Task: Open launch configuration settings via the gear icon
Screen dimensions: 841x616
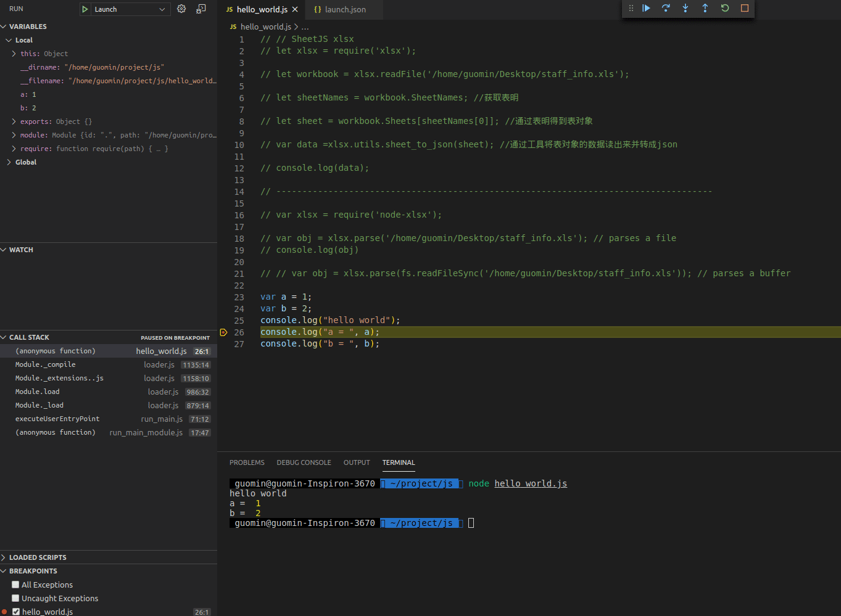Action: click(x=181, y=9)
